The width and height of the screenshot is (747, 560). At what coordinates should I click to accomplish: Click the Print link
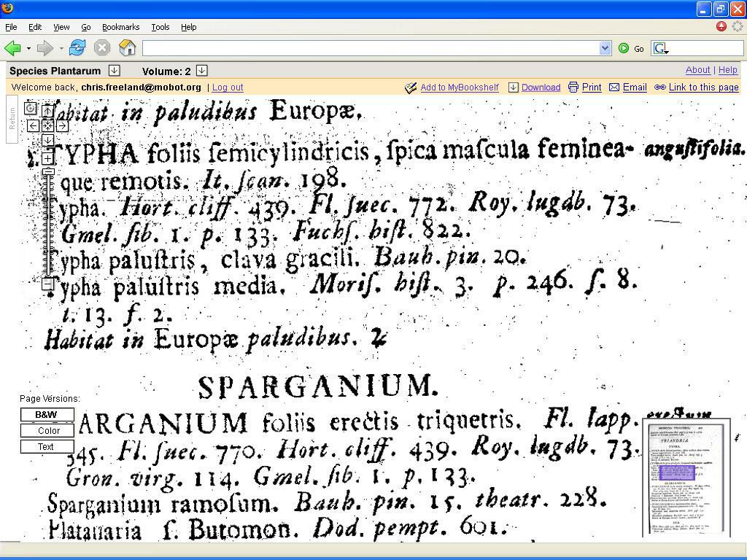pyautogui.click(x=592, y=87)
